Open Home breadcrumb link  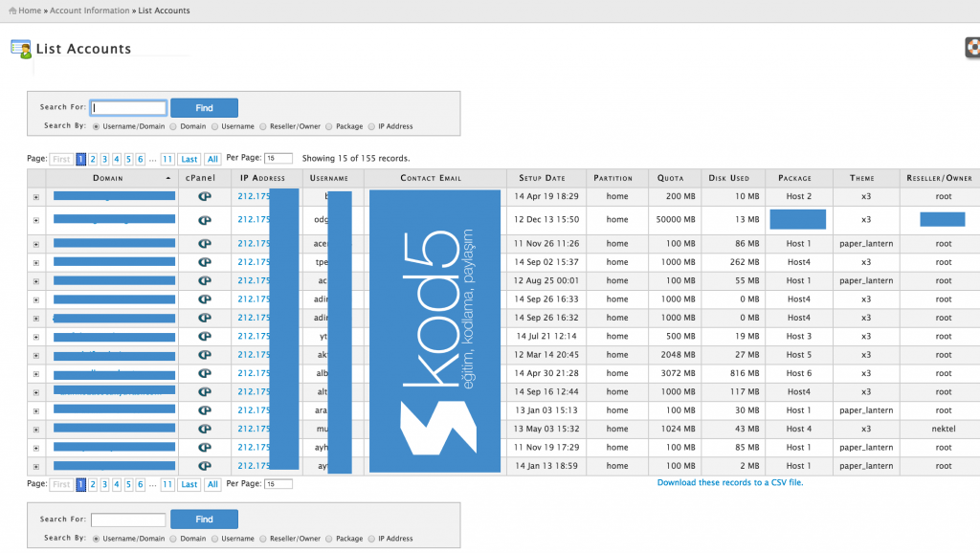(x=30, y=11)
